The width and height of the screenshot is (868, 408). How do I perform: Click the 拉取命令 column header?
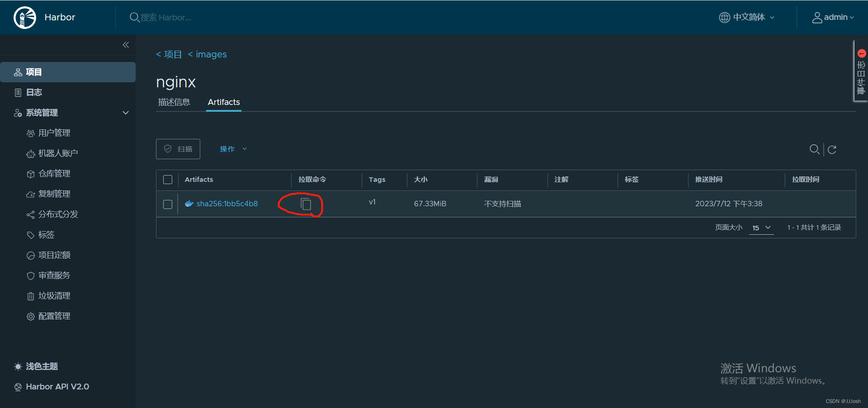point(312,180)
